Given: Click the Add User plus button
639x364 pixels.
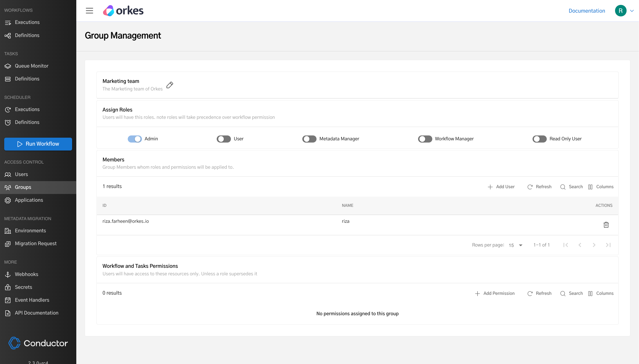Looking at the screenshot, I should (501, 187).
